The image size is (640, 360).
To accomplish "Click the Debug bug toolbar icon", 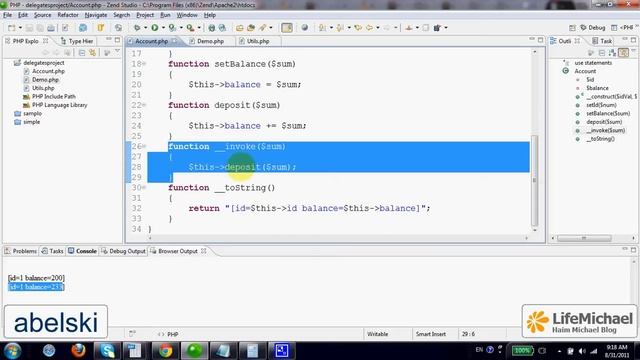I will [x=137, y=28].
